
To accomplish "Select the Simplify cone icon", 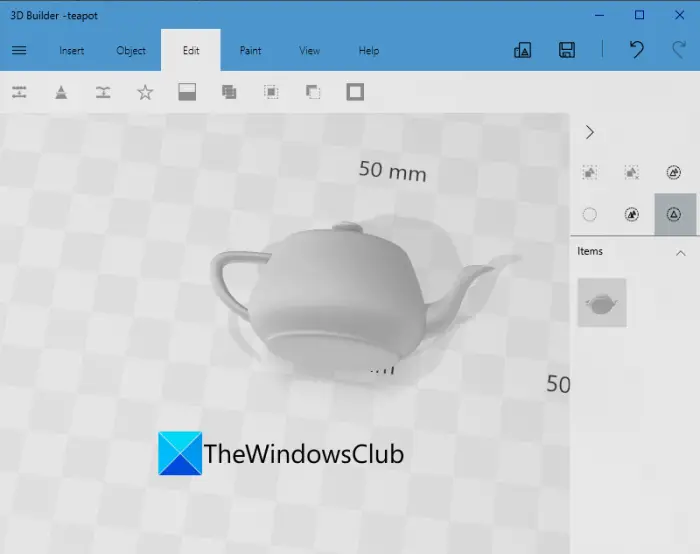I will tap(61, 92).
